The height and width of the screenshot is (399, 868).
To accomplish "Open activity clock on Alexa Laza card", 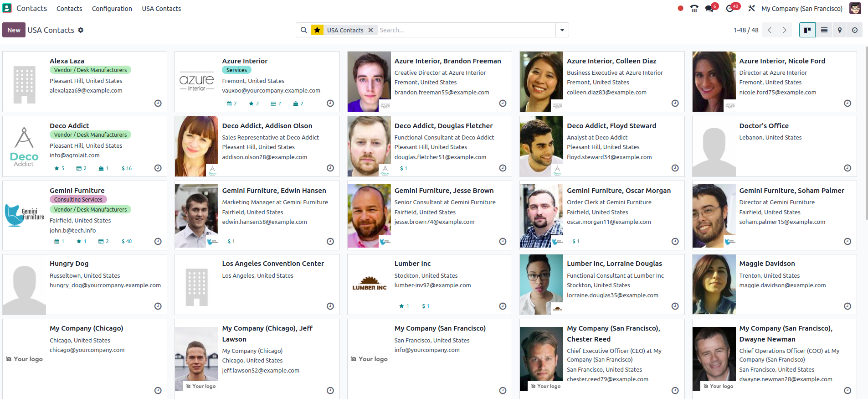I will click(x=158, y=104).
